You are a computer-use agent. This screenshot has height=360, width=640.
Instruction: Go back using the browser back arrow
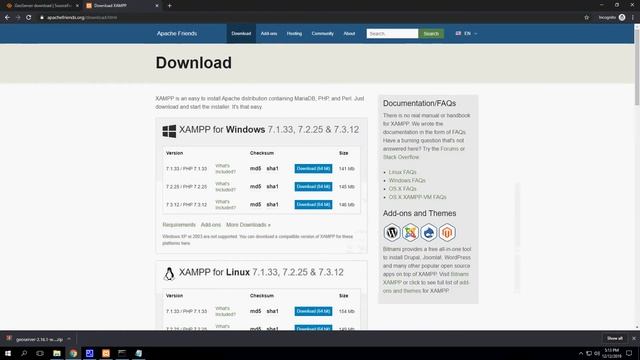7,18
